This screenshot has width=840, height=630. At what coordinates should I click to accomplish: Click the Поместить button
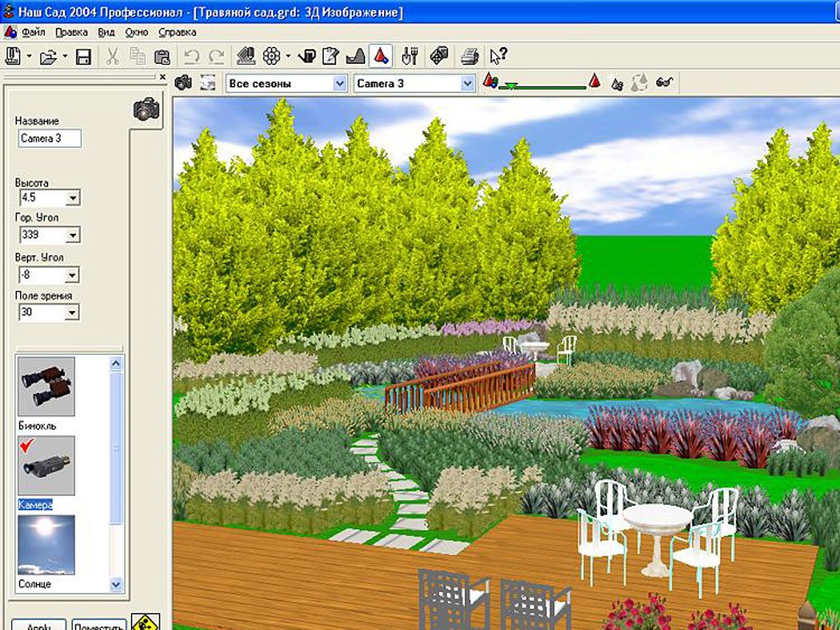pyautogui.click(x=99, y=625)
